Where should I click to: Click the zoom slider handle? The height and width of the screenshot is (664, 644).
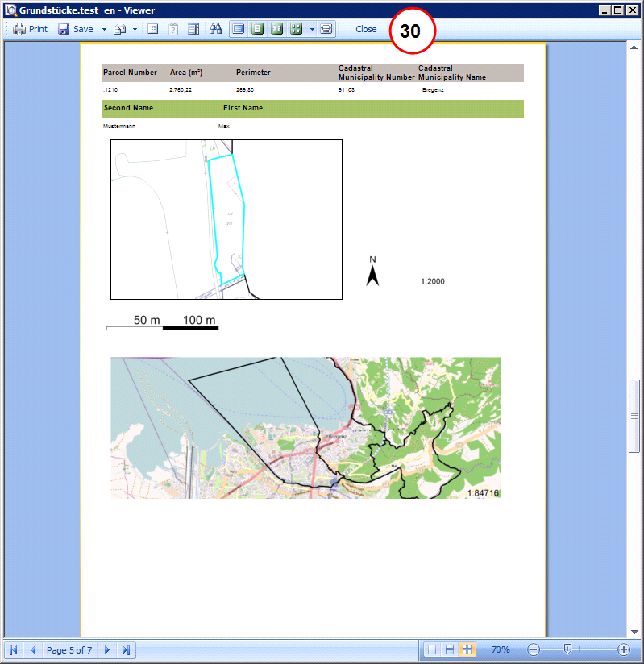[x=567, y=649]
